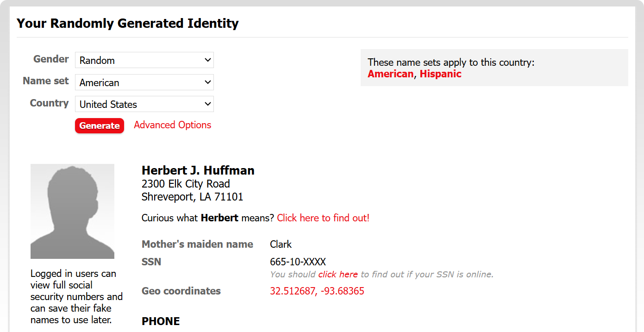Select the Hispanic name set link
The image size is (644, 332).
point(440,74)
